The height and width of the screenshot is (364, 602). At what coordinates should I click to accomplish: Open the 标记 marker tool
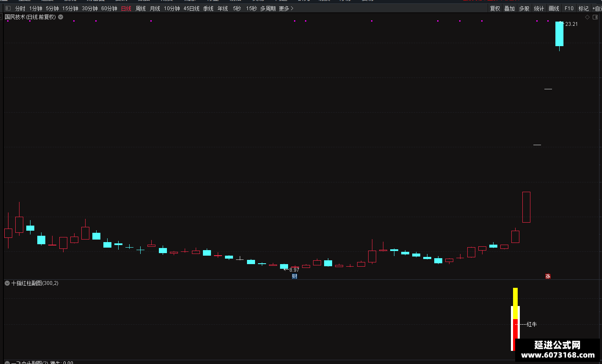[583, 8]
